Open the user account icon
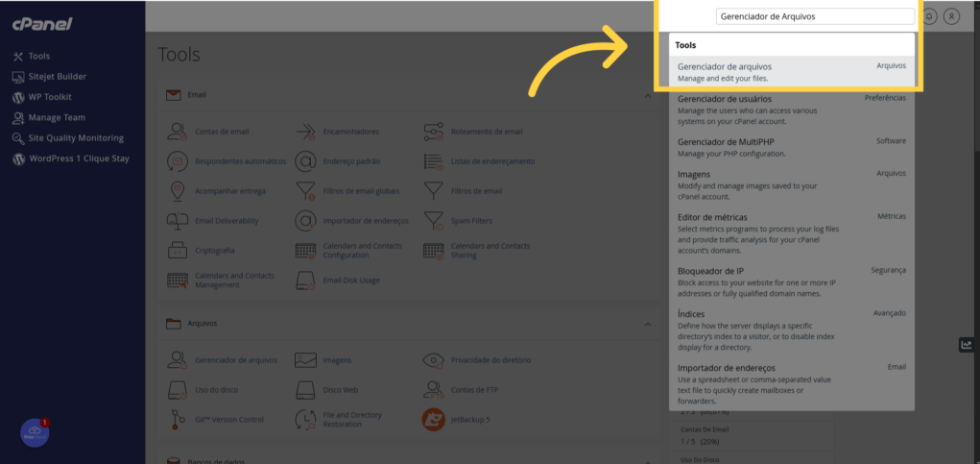980x464 pixels. pos(951,16)
